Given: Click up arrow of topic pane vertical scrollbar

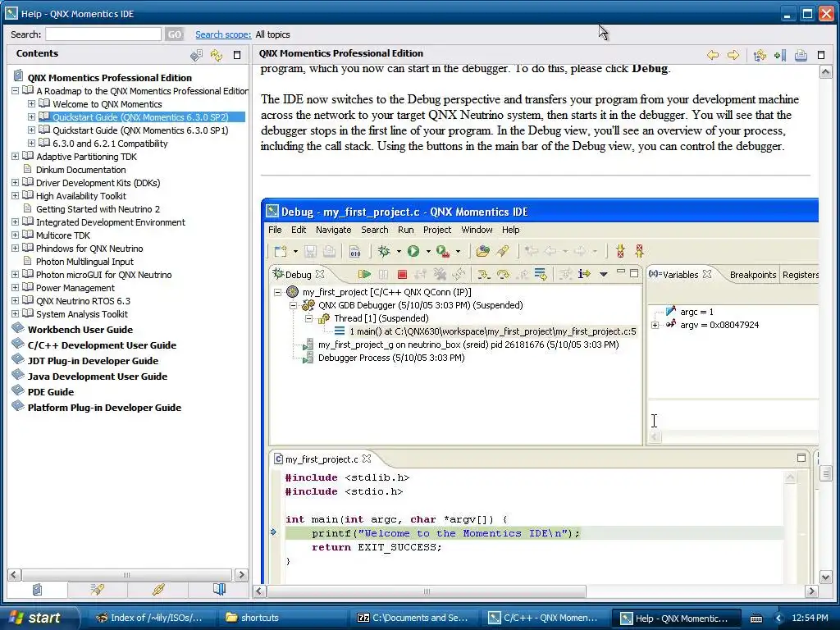Looking at the screenshot, I should pyautogui.click(x=825, y=72).
